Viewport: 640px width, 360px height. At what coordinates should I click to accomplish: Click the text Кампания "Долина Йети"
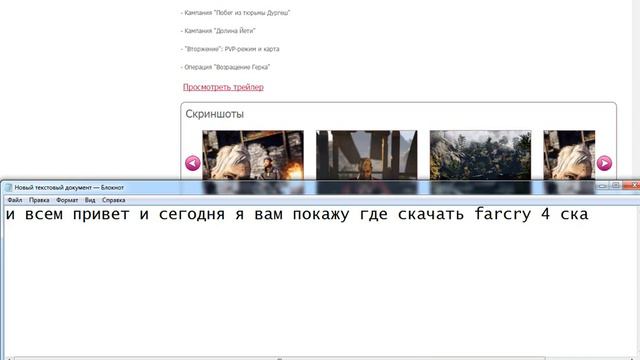[220, 31]
